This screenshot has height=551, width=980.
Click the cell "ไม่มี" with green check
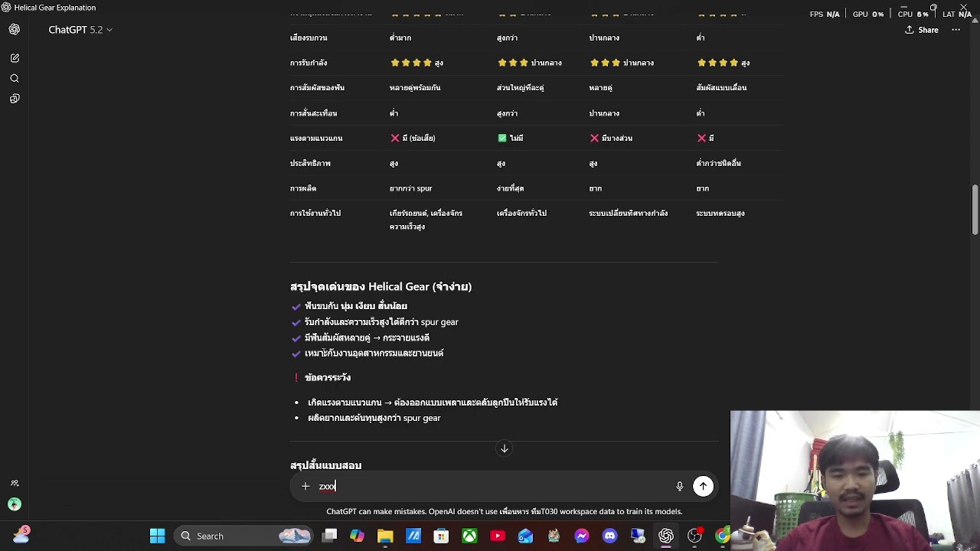510,139
